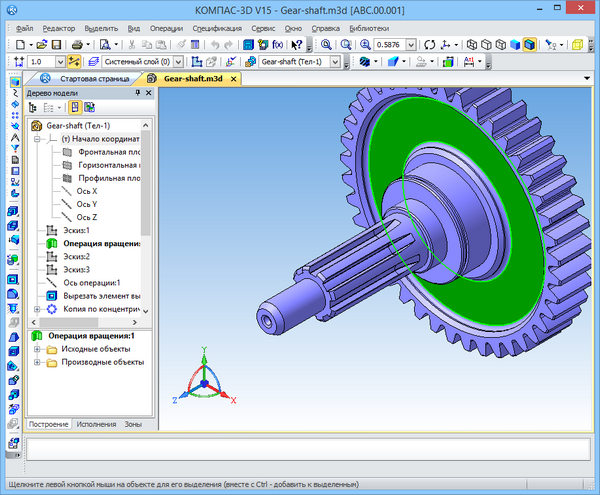The height and width of the screenshot is (495, 600).
Task: Click the context help question-arrow icon
Action: click(x=297, y=45)
